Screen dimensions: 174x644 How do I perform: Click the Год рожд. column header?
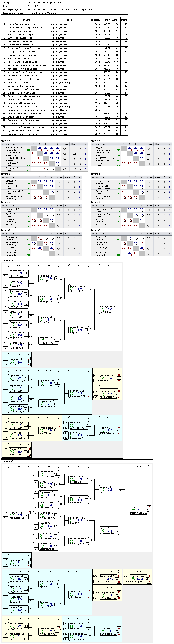click(94, 20)
